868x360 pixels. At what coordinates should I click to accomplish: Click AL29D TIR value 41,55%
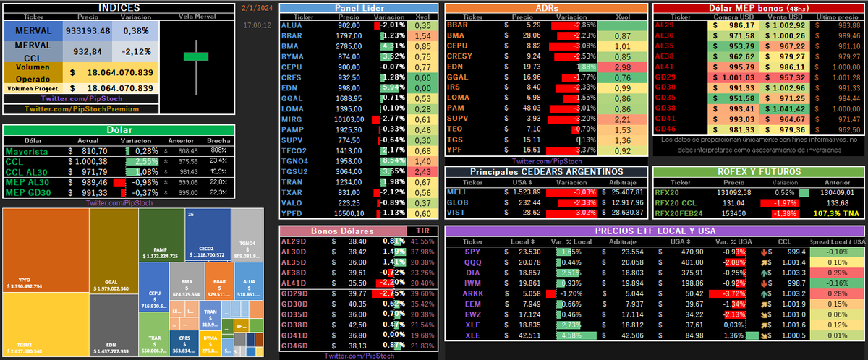pyautogui.click(x=423, y=241)
